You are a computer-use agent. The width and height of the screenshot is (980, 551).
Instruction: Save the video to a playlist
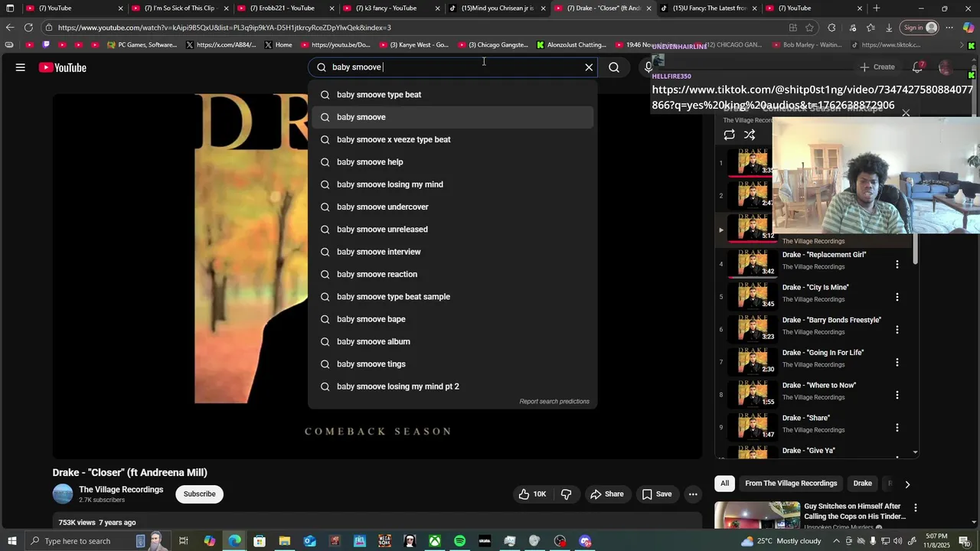click(x=657, y=494)
